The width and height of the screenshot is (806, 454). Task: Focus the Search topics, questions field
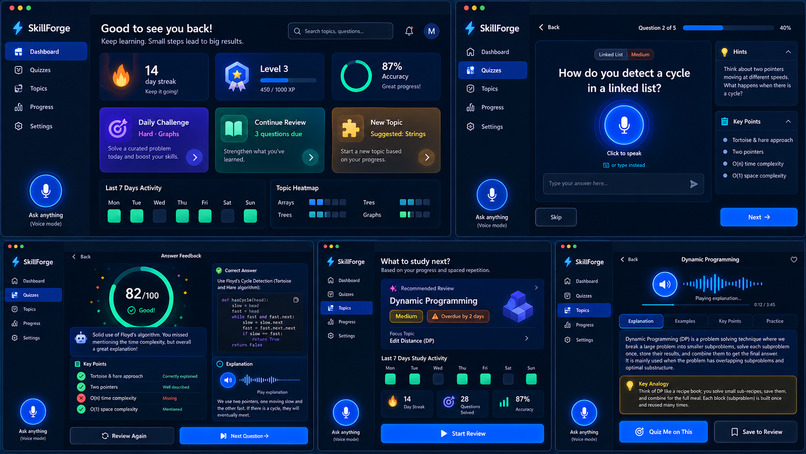click(340, 31)
